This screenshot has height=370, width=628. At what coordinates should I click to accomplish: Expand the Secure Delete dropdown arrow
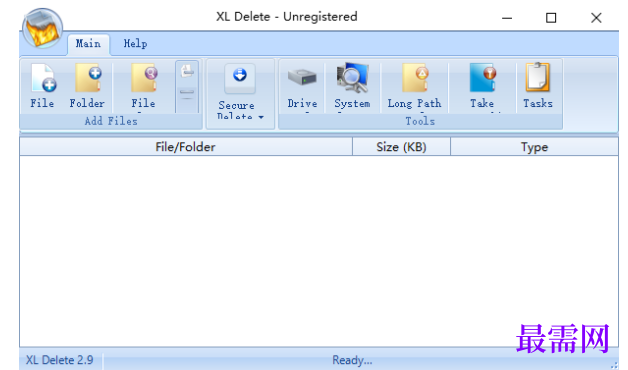261,117
